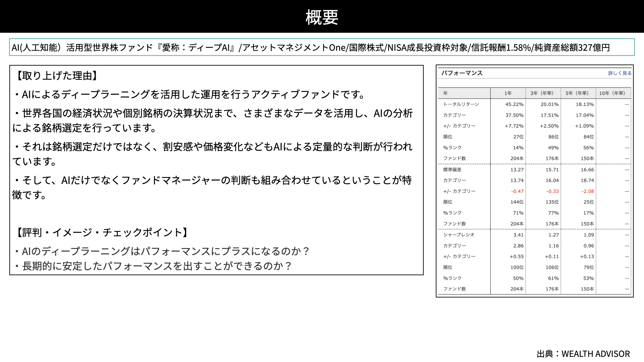Select the 概要 slide title
Viewport: 644px width, 362px height.
click(x=322, y=17)
